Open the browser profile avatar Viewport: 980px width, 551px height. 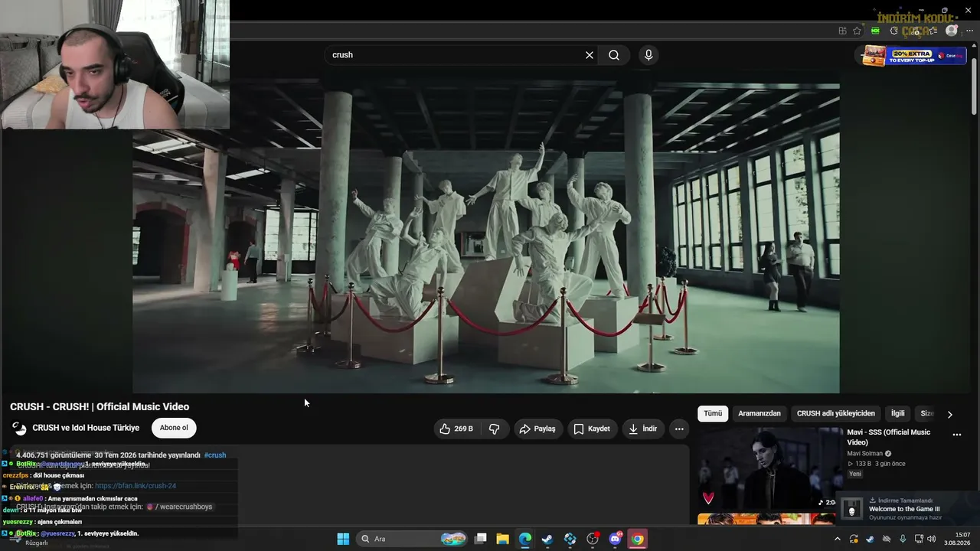point(952,31)
